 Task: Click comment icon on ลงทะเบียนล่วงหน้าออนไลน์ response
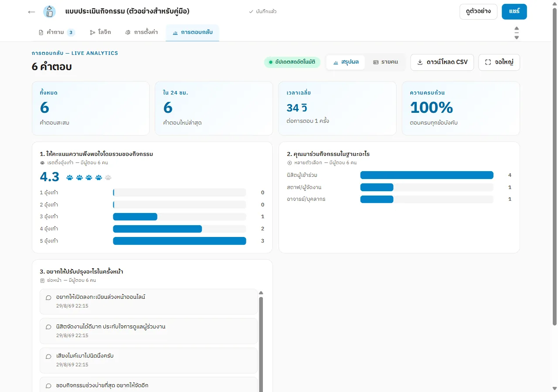[48, 297]
